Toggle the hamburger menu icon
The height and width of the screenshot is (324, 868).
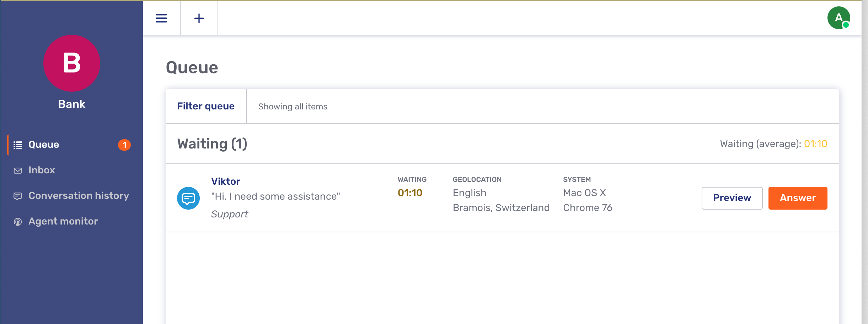(161, 18)
